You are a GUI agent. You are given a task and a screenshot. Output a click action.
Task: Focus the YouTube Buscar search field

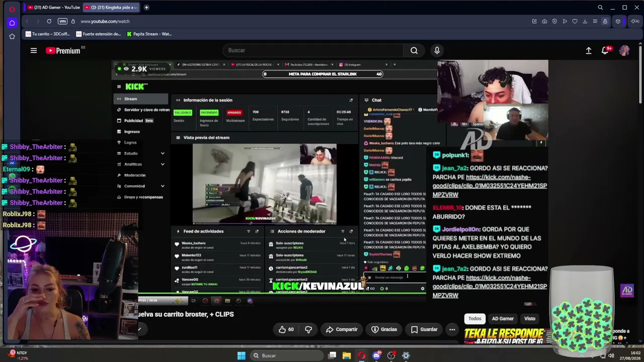pos(313,50)
